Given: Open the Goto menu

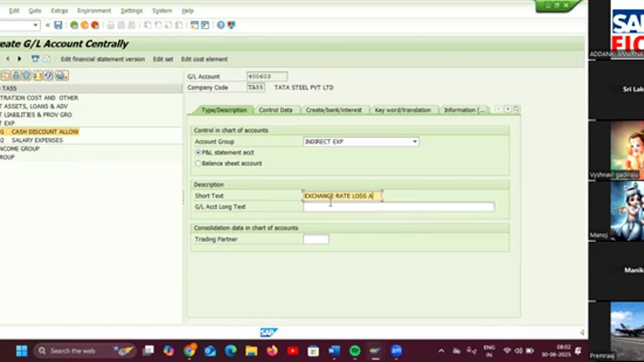Looking at the screenshot, I should click(x=35, y=11).
